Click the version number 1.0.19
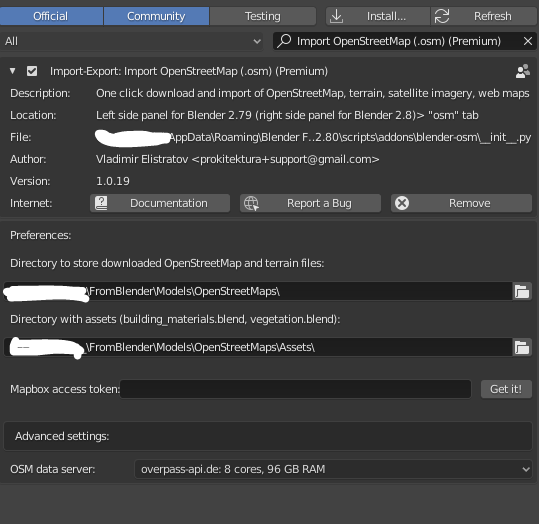This screenshot has width=539, height=524. tap(113, 181)
